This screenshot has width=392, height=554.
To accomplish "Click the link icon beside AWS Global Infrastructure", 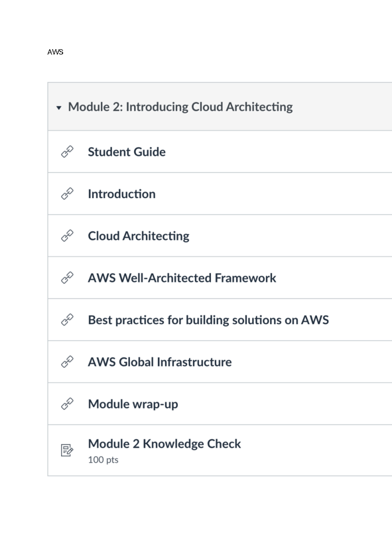I will coord(67,362).
